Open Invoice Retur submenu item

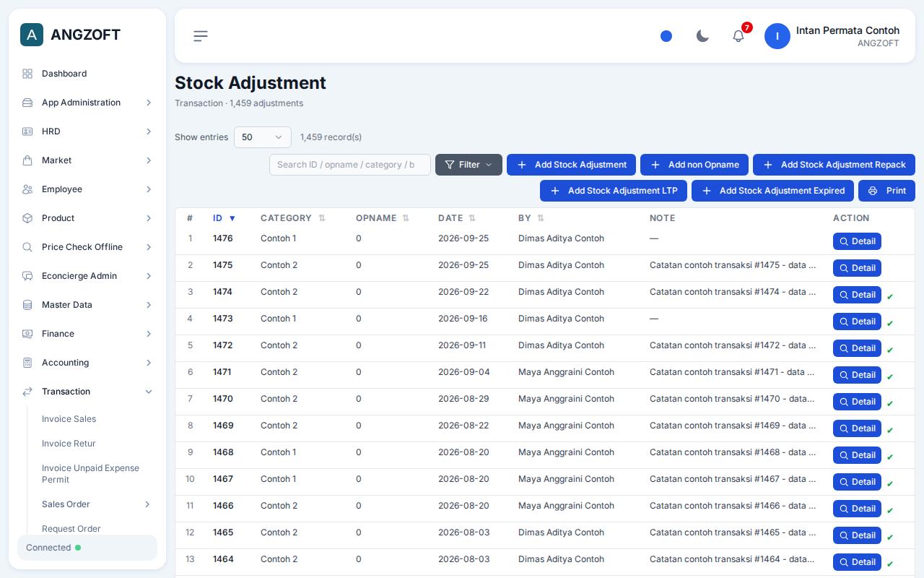click(69, 444)
